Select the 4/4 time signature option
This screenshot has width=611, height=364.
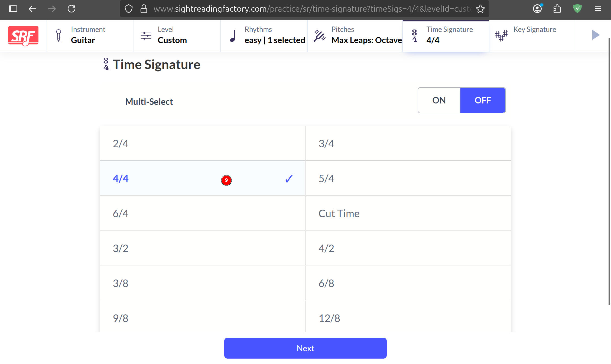tap(202, 178)
